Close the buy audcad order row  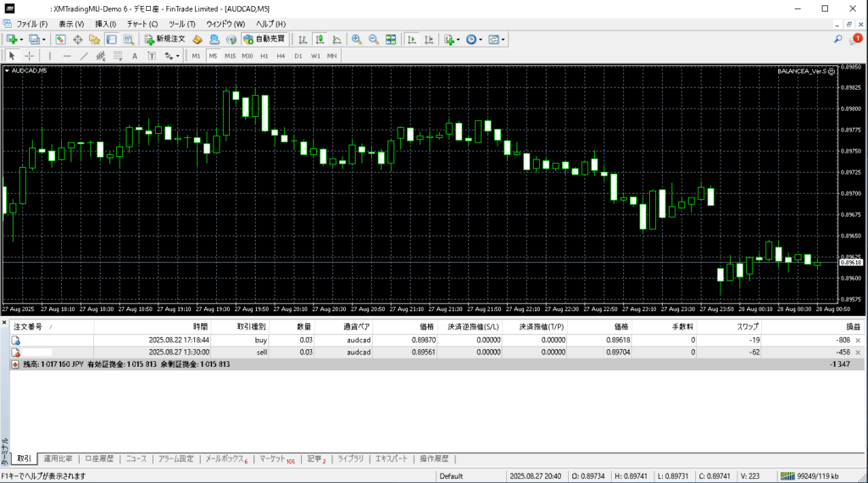tap(858, 341)
